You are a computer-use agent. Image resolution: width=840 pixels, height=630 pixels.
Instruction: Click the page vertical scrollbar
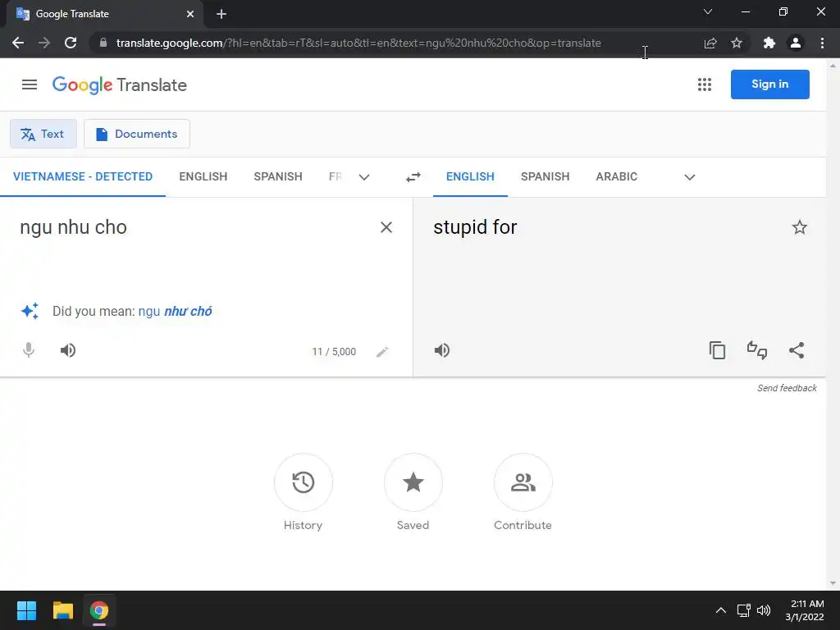[833, 324]
